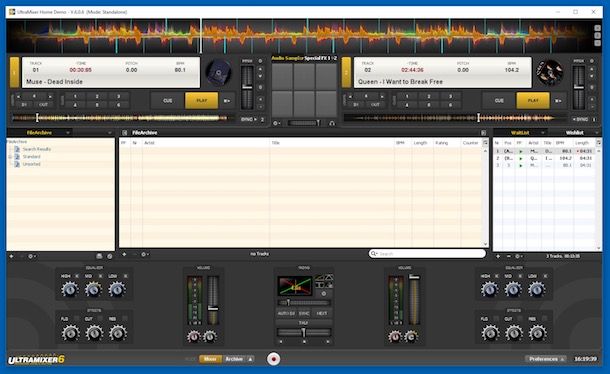
Task: Click the crossfader slider
Action: point(303,332)
